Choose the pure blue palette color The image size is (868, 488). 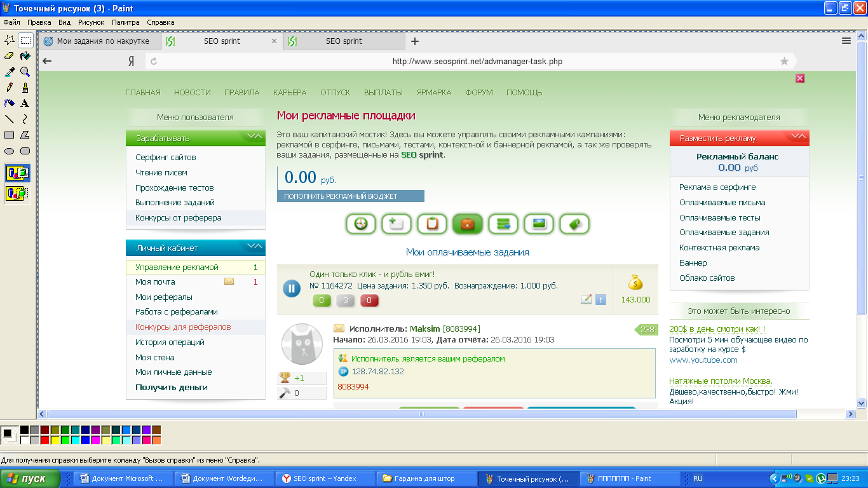[x=85, y=440]
